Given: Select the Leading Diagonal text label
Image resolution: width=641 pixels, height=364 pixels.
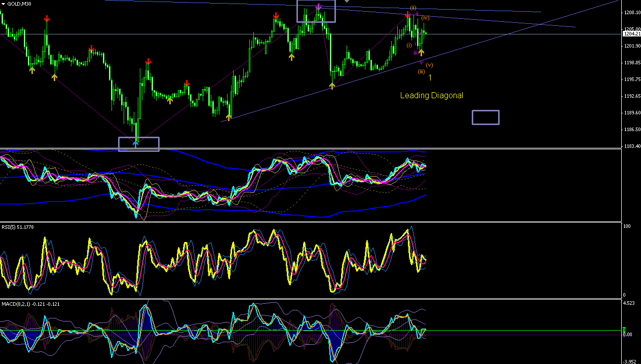Looking at the screenshot, I should (432, 95).
